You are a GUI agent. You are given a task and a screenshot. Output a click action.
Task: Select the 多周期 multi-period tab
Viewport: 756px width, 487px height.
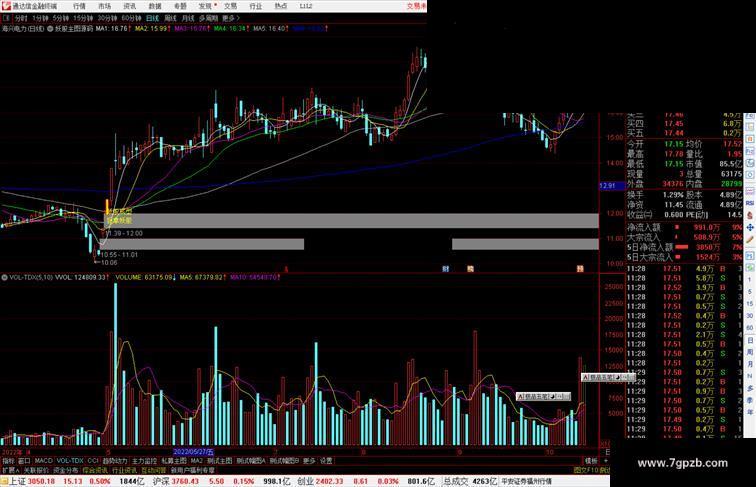[208, 18]
